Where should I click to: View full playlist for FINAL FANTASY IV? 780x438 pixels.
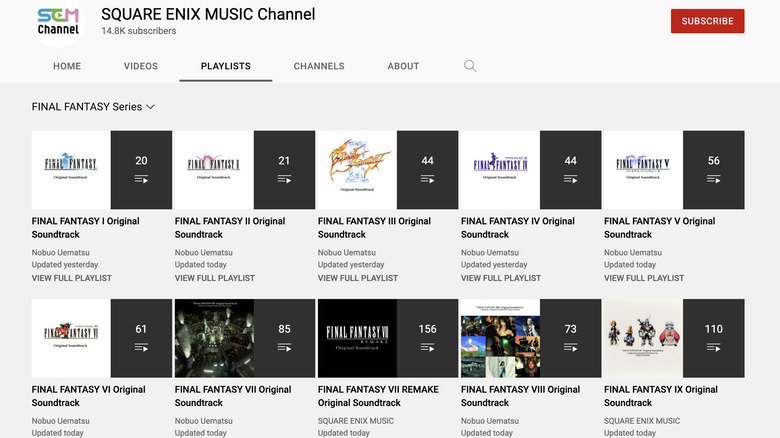coord(500,278)
